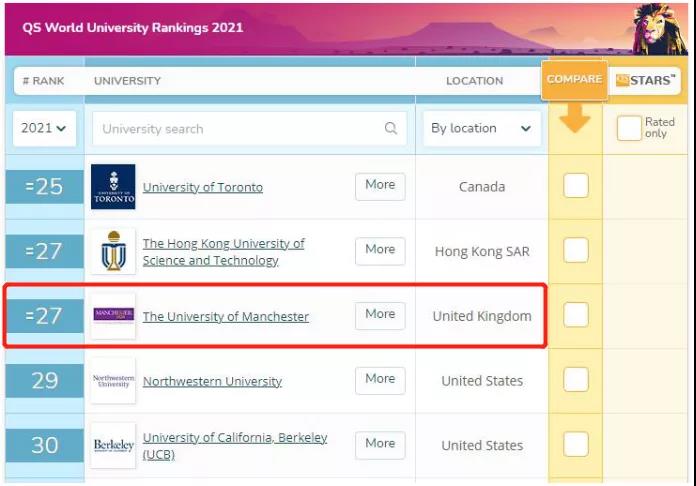The width and height of the screenshot is (696, 486).
Task: Click the Hong Kong University crest logo
Action: coord(113,251)
